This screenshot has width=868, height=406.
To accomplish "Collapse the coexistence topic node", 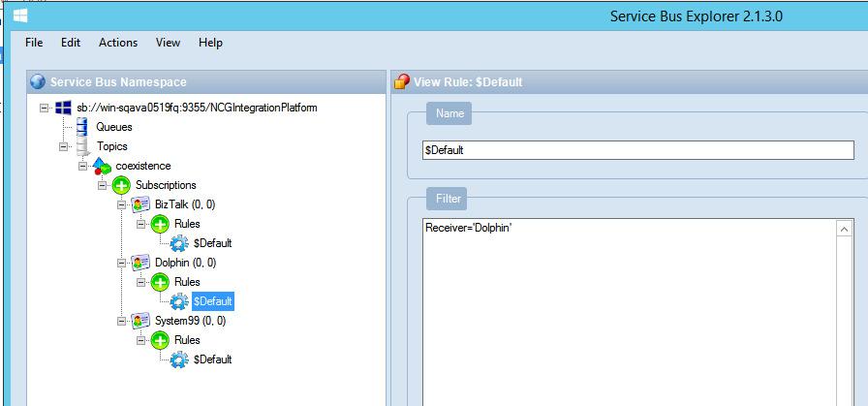I will pos(83,166).
